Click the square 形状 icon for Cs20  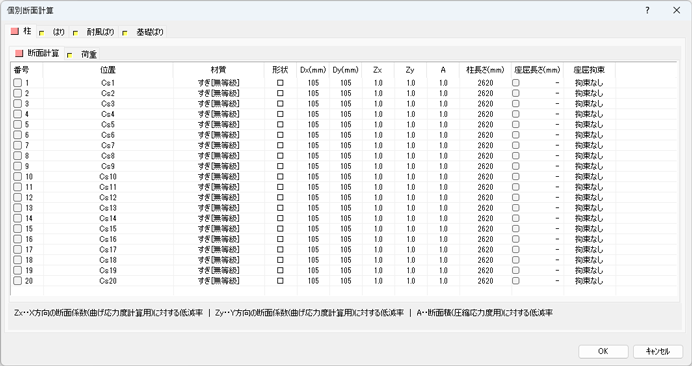pos(280,281)
